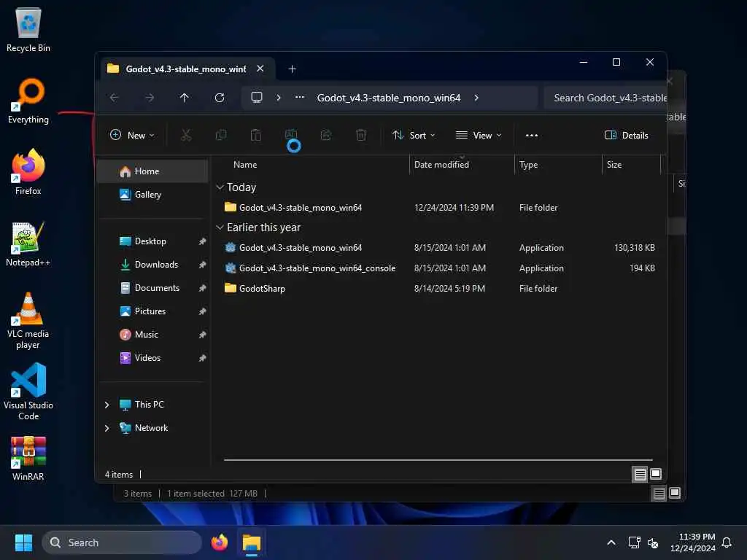
Task: Refresh the current folder view
Action: pyautogui.click(x=220, y=98)
